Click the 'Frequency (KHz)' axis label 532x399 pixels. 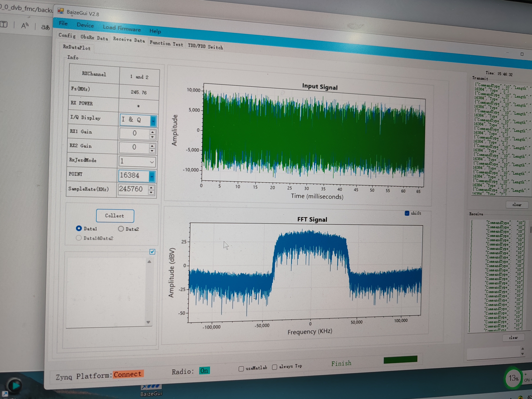310,332
